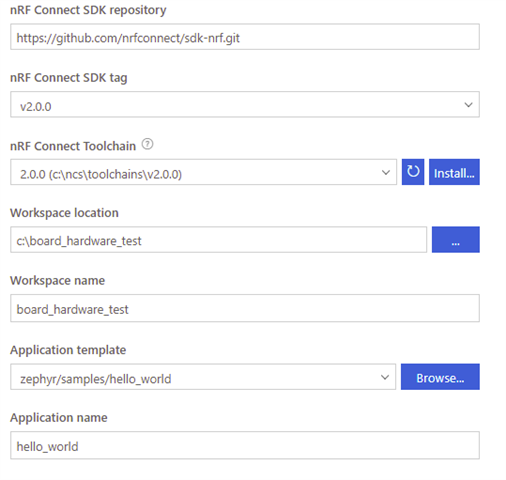Expand toolchain list via its chevron arrow
The width and height of the screenshot is (506, 480).
click(386, 172)
